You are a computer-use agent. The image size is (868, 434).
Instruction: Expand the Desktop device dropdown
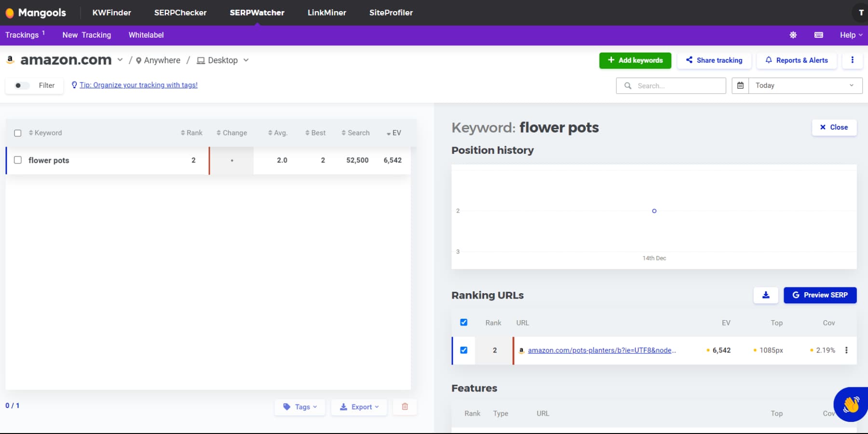[x=246, y=60]
